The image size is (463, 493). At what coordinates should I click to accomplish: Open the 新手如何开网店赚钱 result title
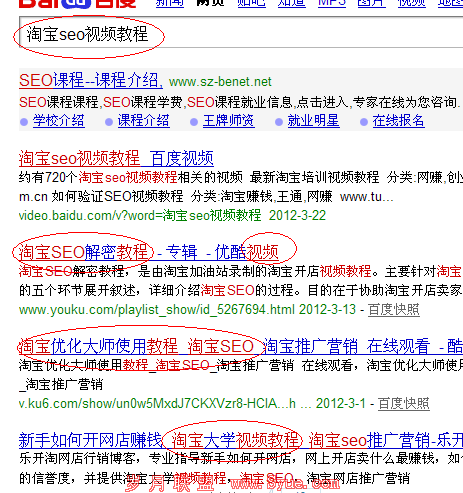click(x=241, y=440)
